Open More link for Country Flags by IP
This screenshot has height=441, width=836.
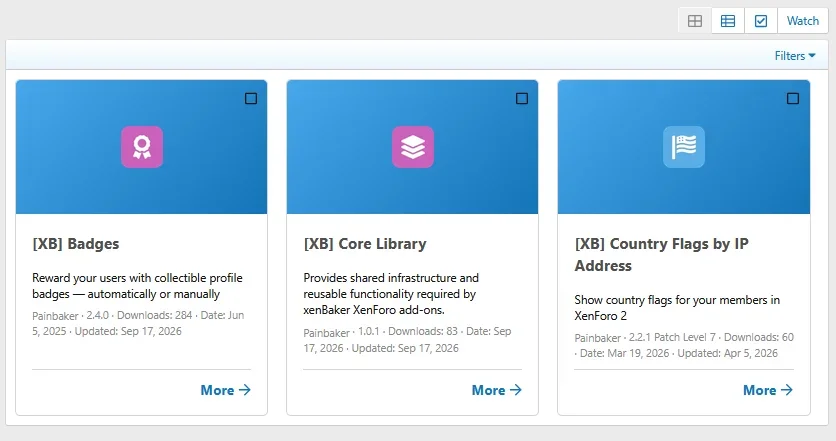pyautogui.click(x=768, y=390)
